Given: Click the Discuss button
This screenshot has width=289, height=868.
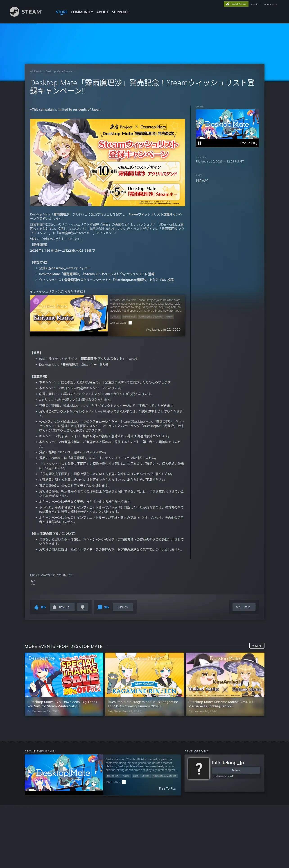Looking at the screenshot, I should click(x=123, y=607).
